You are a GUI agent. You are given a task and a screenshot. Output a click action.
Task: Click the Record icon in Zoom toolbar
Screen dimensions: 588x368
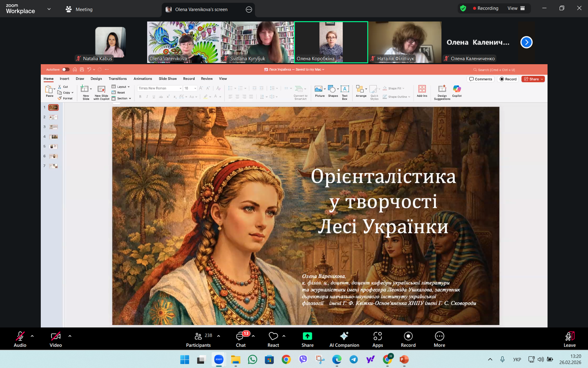tap(408, 339)
